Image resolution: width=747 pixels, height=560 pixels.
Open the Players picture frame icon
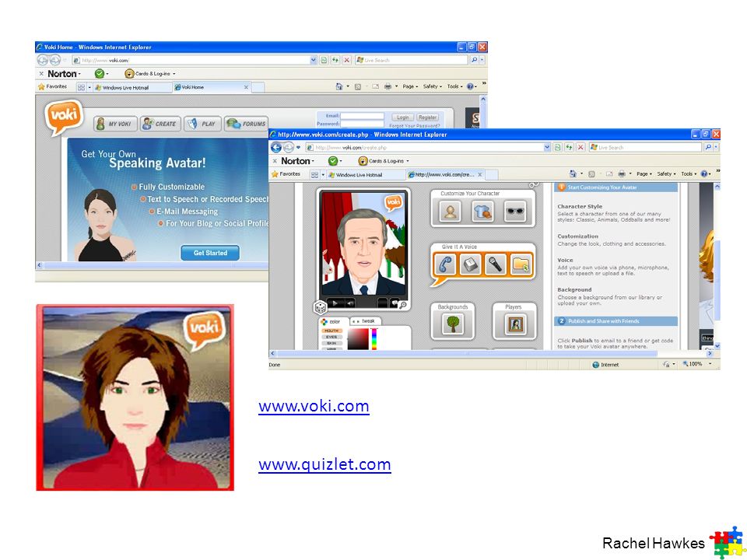tap(515, 324)
